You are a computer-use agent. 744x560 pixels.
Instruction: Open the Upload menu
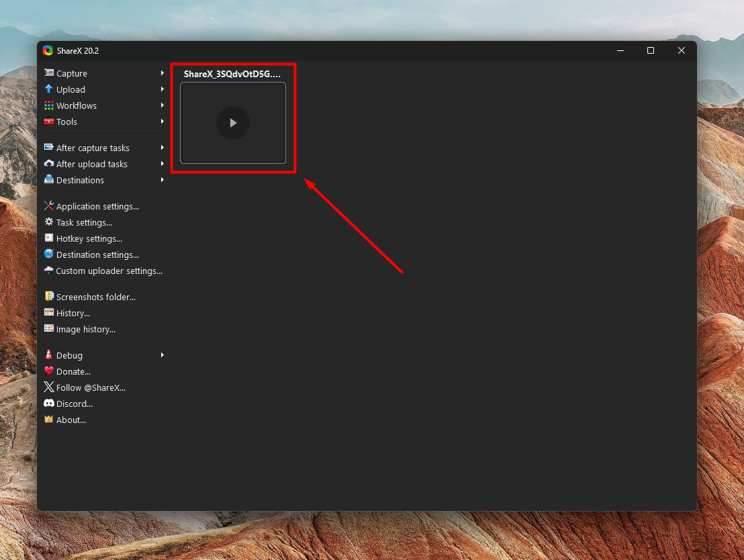pos(104,89)
